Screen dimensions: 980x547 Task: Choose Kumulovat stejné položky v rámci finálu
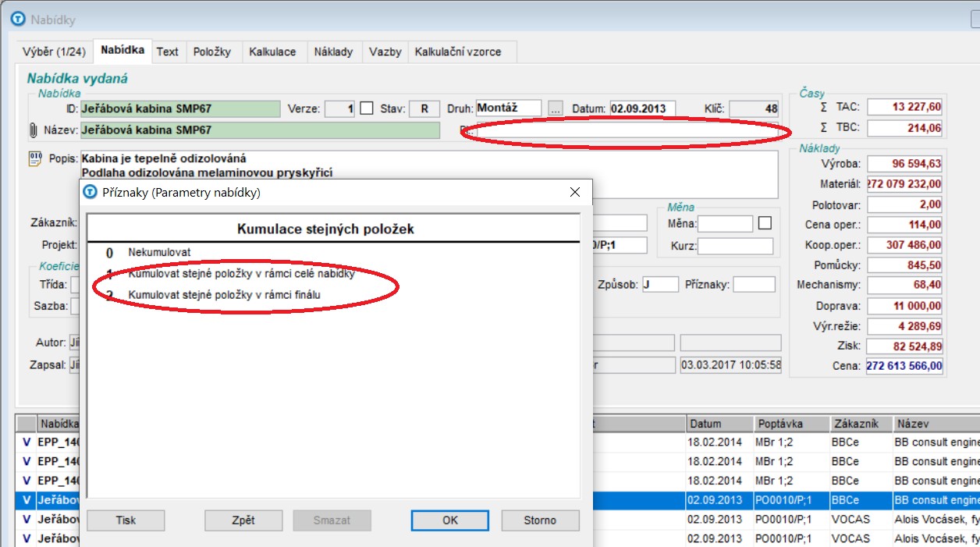224,295
